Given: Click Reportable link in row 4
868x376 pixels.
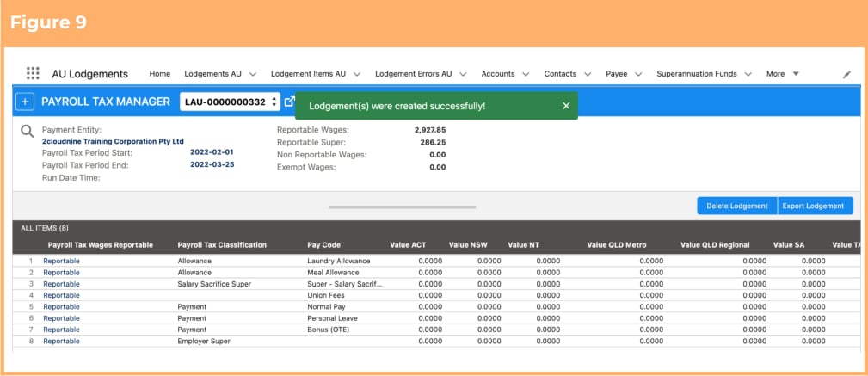Looking at the screenshot, I should [x=61, y=295].
